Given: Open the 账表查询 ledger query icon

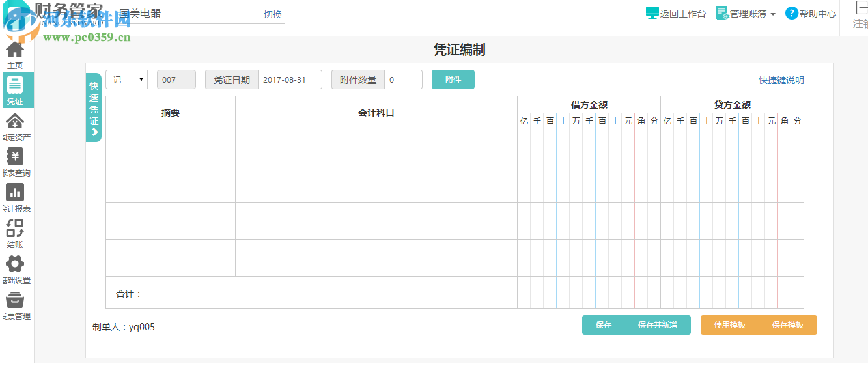Looking at the screenshot, I should (x=15, y=156).
